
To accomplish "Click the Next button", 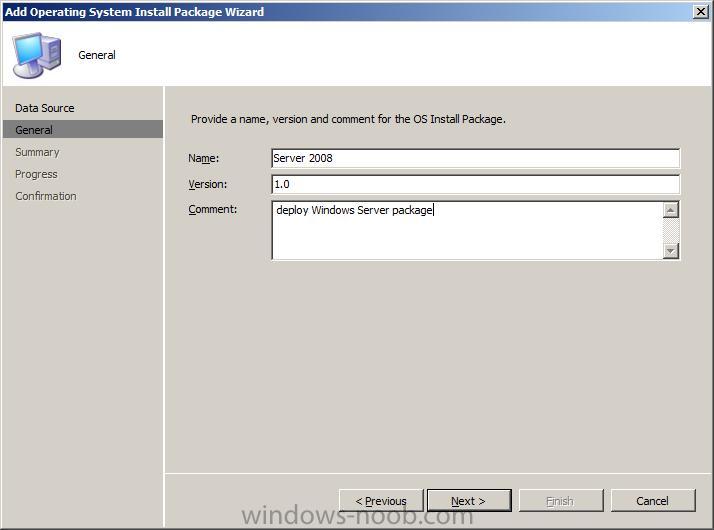I will point(469,501).
